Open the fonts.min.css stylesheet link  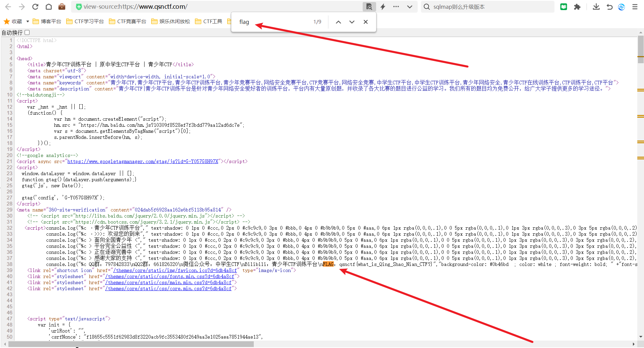click(169, 276)
